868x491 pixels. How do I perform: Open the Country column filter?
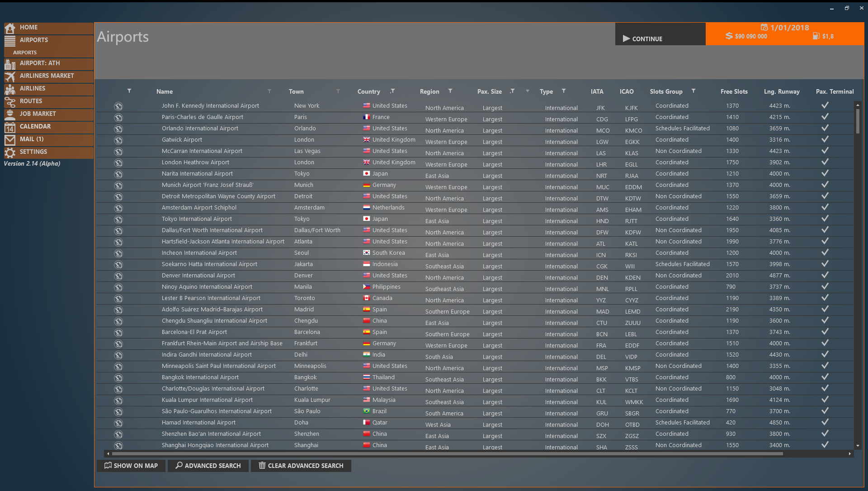392,91
